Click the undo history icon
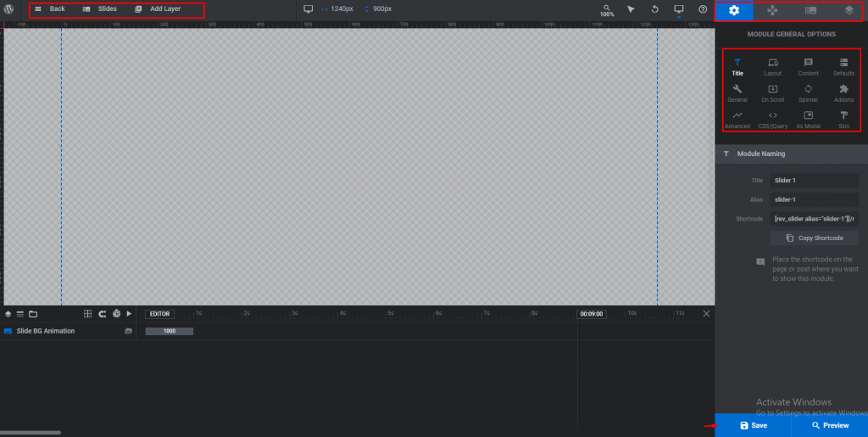Screen dimensions: 868x437 pyautogui.click(x=655, y=9)
